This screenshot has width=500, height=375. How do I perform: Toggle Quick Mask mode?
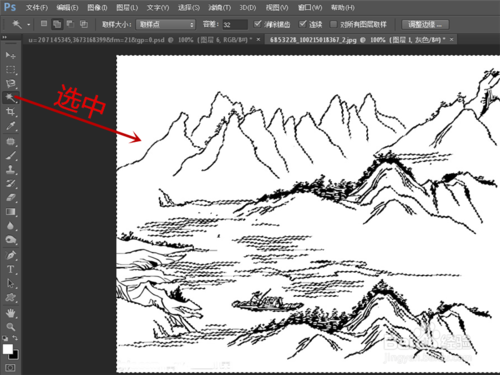click(10, 368)
